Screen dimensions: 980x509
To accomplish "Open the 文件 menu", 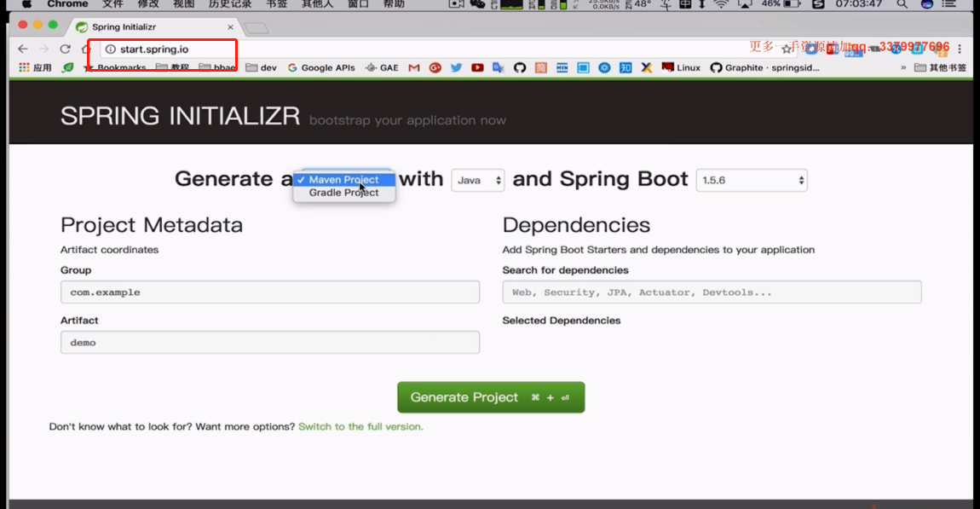I will 112,3.
